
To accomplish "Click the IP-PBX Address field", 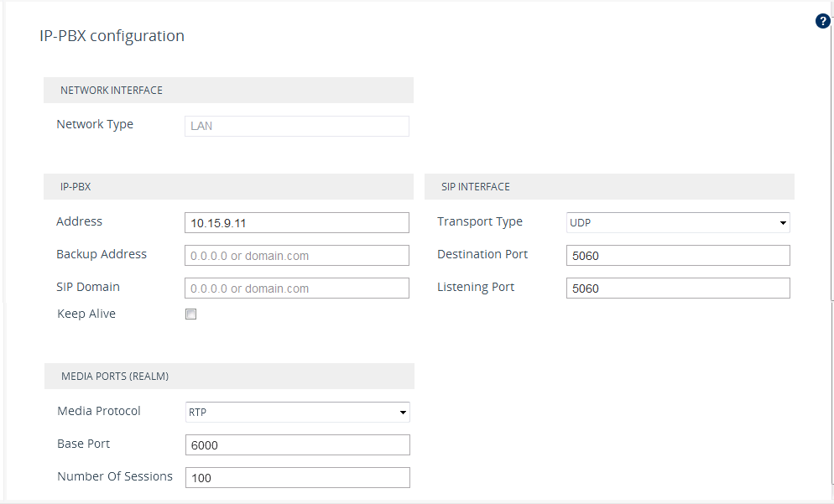I will click(296, 222).
